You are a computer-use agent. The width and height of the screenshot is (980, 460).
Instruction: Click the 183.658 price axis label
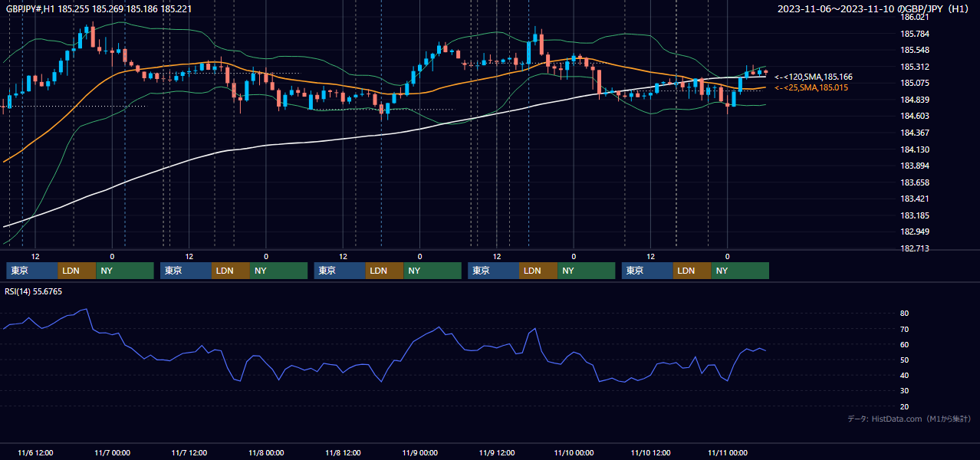tap(914, 182)
